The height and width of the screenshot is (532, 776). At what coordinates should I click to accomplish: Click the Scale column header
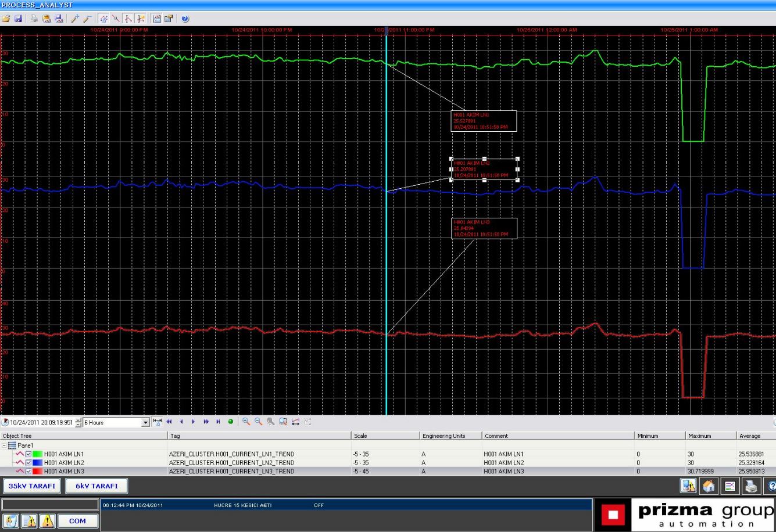[385, 436]
